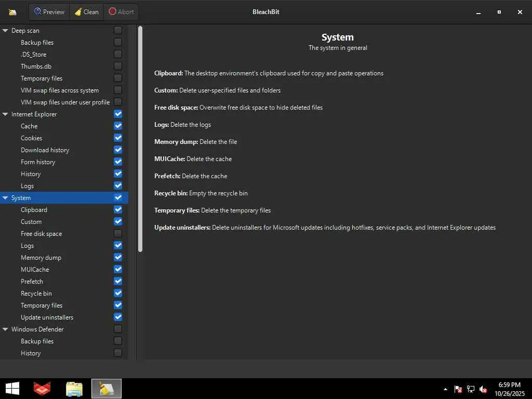Check Backup files under Deep scan
Image resolution: width=532 pixels, height=399 pixels.
point(118,42)
